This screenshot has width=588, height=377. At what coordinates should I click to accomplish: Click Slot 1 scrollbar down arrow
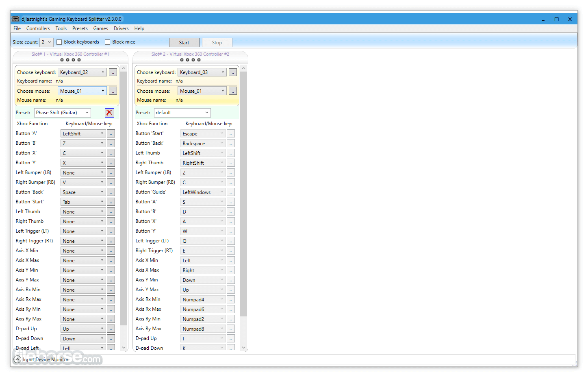124,348
